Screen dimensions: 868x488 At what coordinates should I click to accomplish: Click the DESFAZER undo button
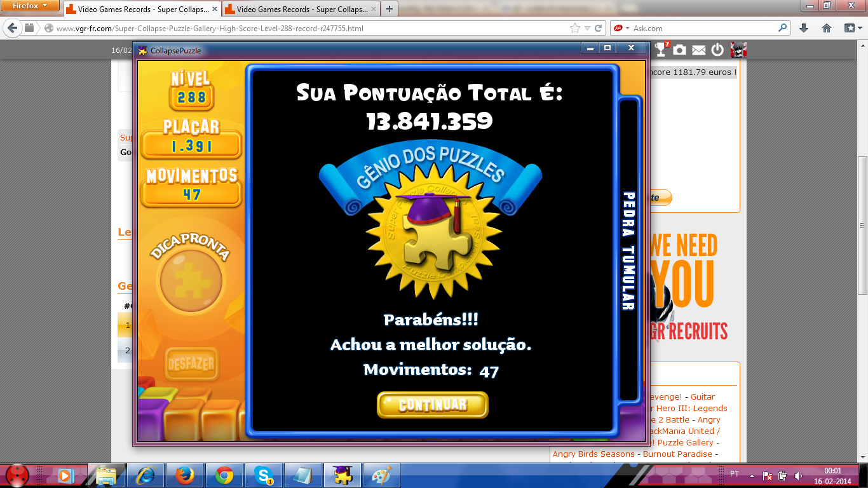click(x=191, y=365)
